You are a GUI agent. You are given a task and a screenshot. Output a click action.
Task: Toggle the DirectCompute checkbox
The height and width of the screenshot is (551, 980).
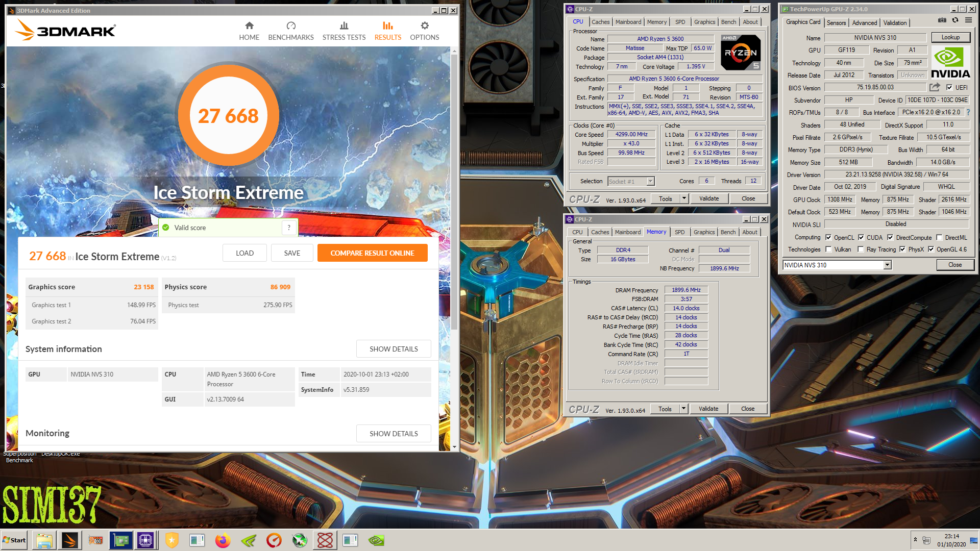(890, 237)
